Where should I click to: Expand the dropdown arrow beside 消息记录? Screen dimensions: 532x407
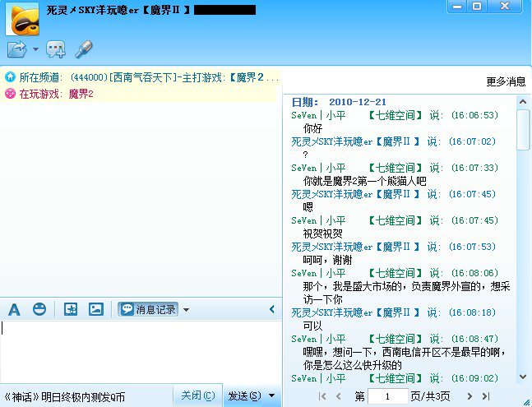(187, 310)
